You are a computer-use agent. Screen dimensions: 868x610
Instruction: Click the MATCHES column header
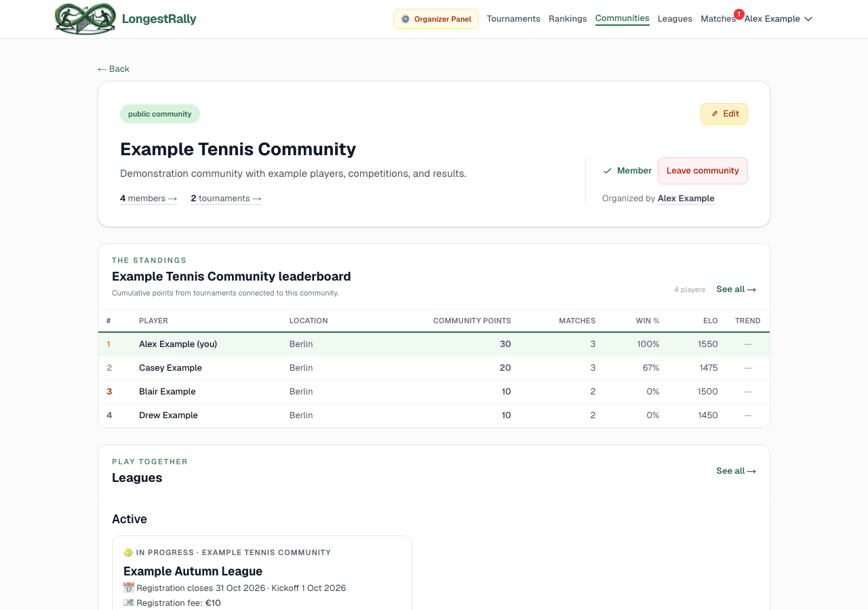tap(577, 321)
